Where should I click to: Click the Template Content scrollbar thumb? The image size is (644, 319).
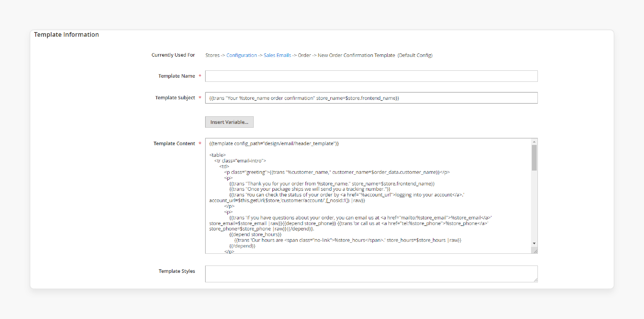[x=534, y=158]
